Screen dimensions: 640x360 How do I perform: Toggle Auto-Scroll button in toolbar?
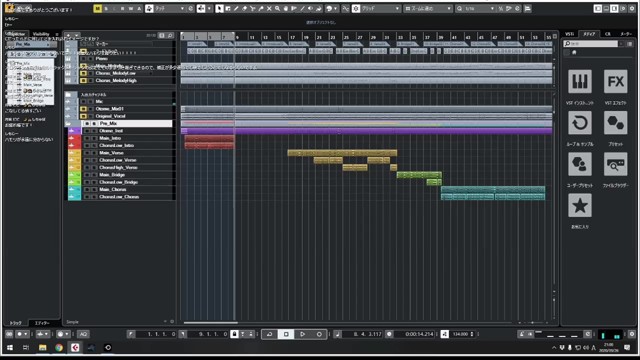(x=201, y=9)
